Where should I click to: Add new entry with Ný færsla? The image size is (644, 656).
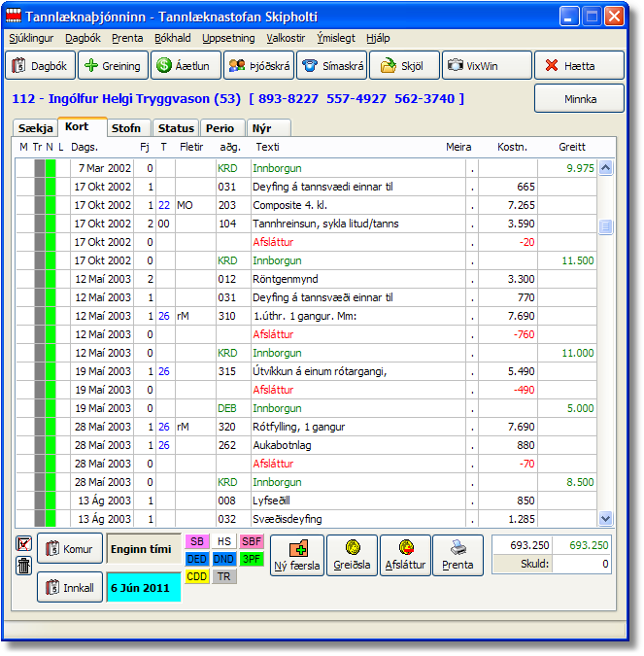tap(297, 555)
